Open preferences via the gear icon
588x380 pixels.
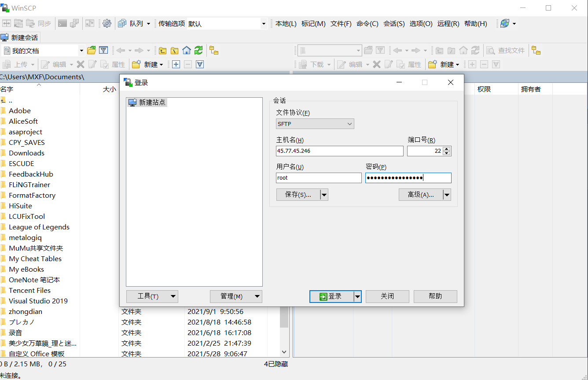[x=107, y=23]
